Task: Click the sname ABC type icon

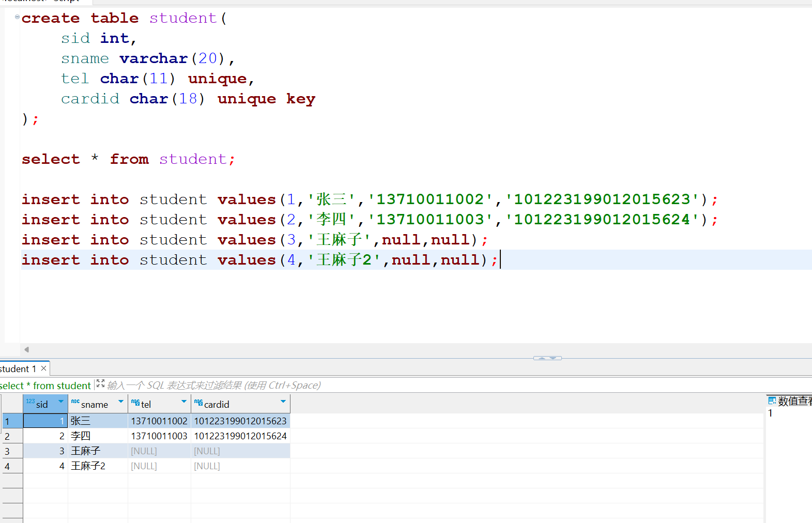Action: tap(75, 402)
